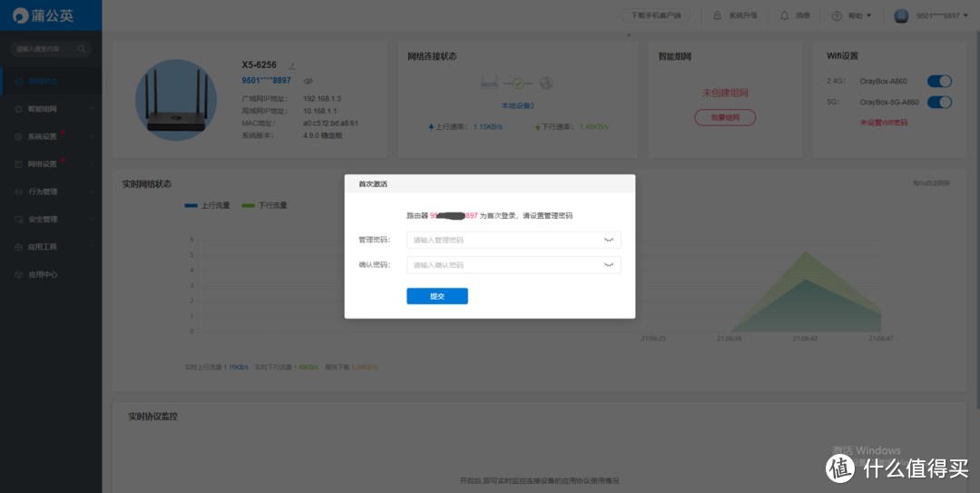Open the account 9501****8897 dropdown arrow
This screenshot has height=493, width=980.
tap(965, 15)
